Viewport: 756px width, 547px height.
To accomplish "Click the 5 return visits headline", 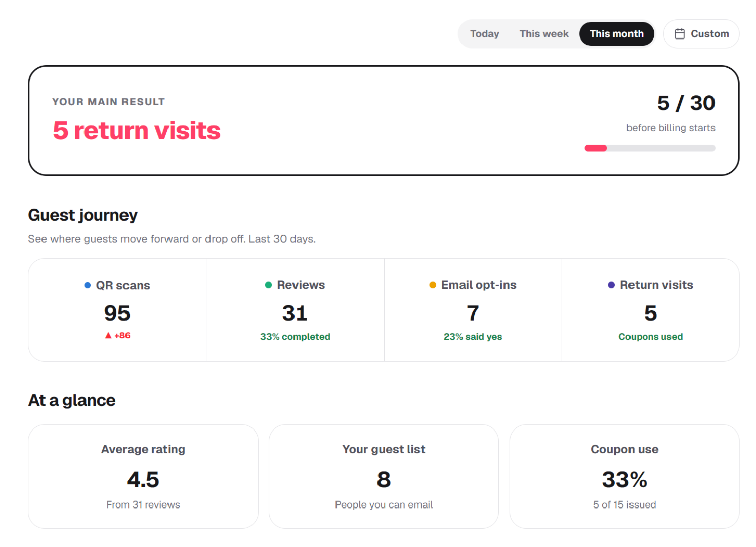I will 137,131.
